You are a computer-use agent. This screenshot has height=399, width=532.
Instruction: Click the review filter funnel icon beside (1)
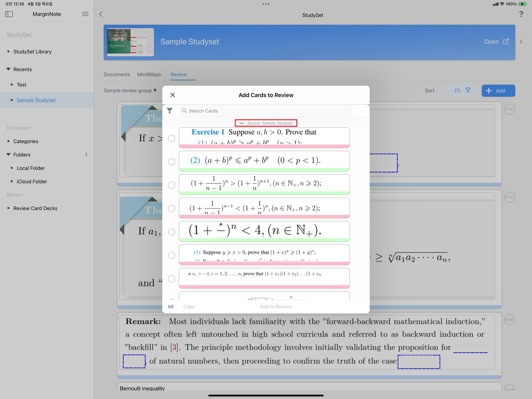point(468,90)
